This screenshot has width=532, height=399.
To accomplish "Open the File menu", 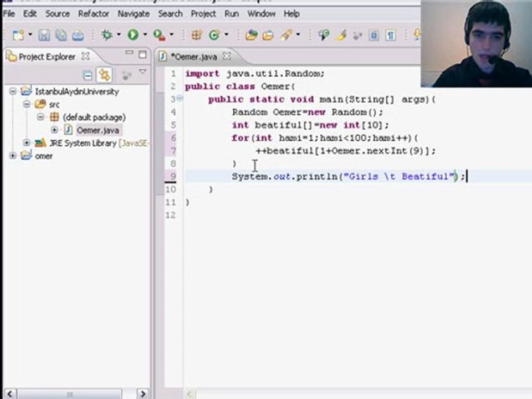I will (x=9, y=14).
